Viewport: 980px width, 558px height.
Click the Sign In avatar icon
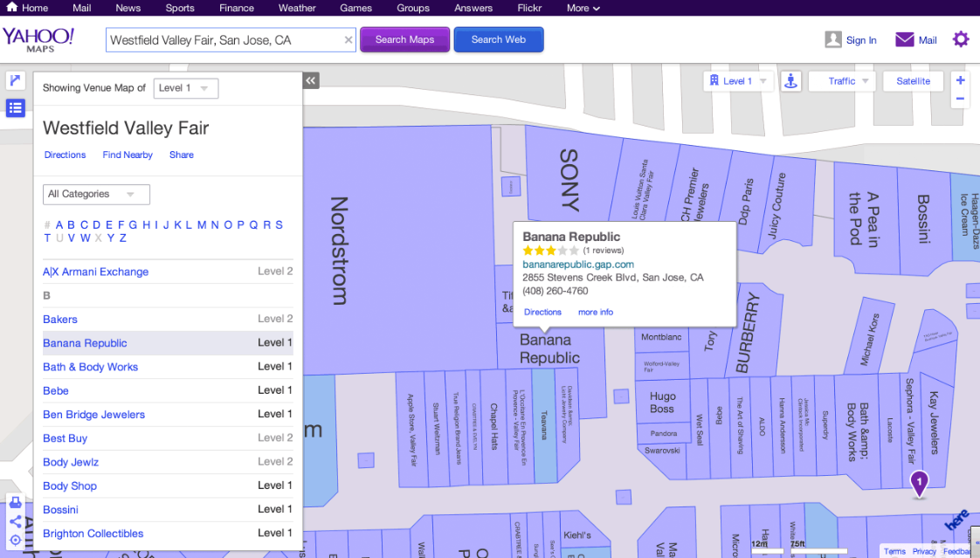click(x=833, y=39)
